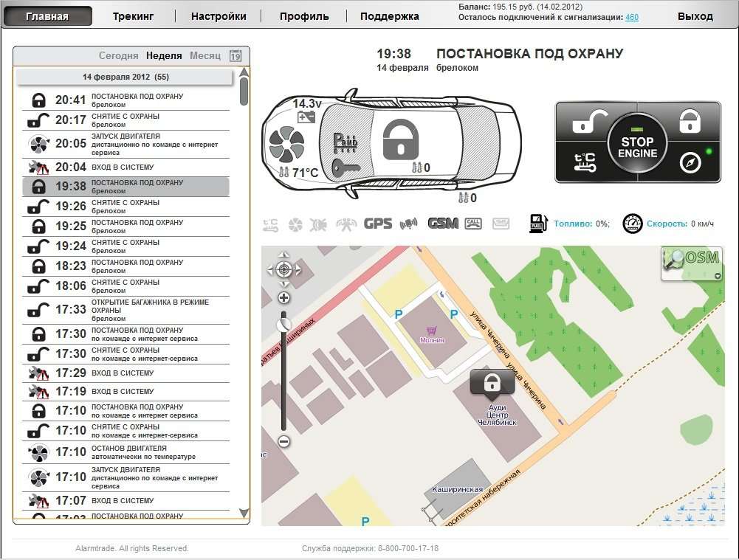Click the map pan direction control

(x=284, y=270)
